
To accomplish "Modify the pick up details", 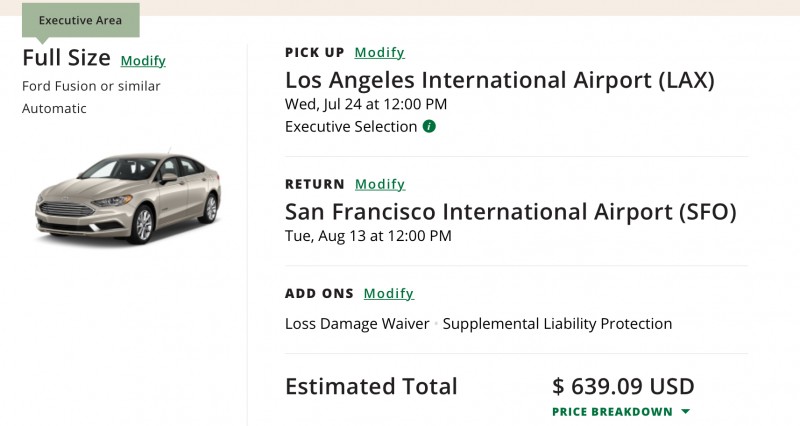I will point(379,53).
